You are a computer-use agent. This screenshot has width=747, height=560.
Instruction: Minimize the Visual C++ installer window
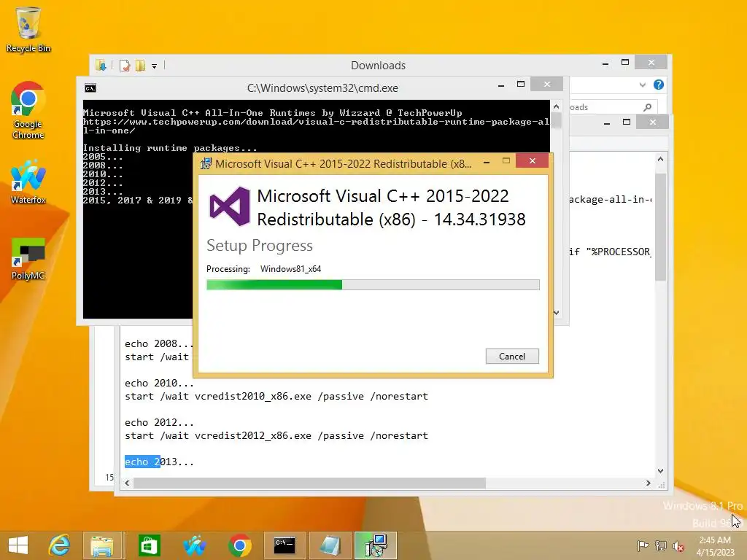[487, 162]
